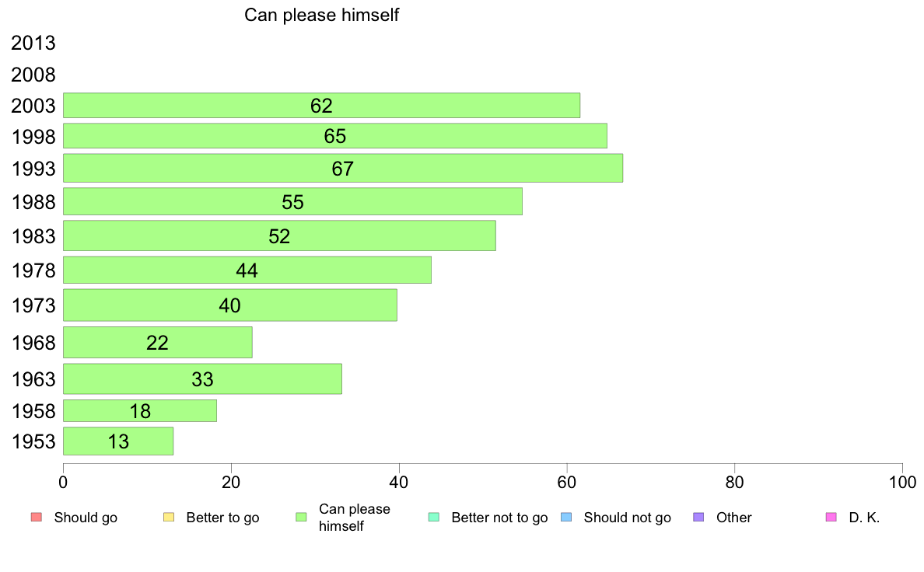
Task: Click the 1968 bar showing 22
Action: (x=157, y=343)
